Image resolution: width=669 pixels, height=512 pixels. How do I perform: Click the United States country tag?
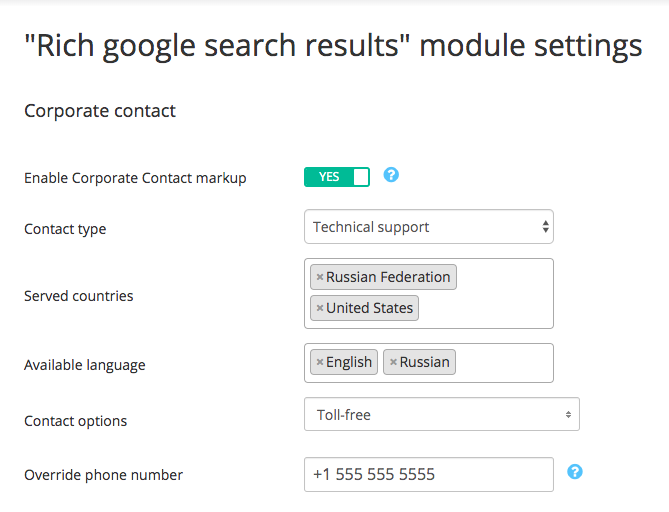[369, 309]
